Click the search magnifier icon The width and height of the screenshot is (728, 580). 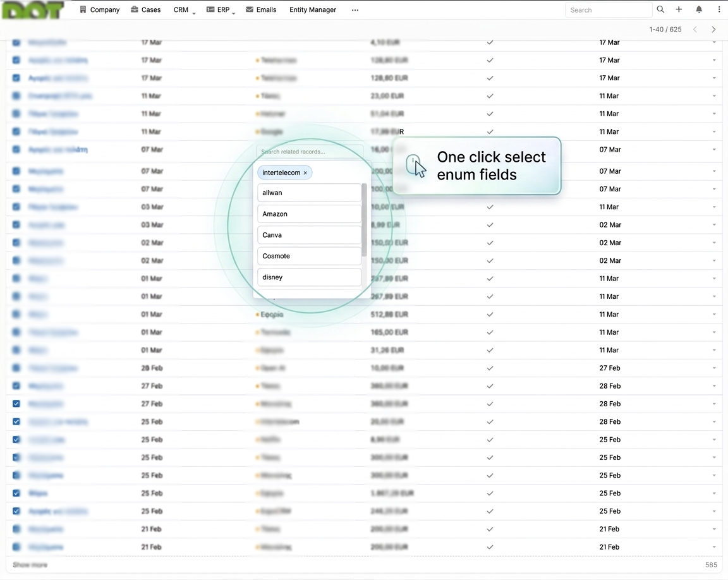pyautogui.click(x=660, y=9)
